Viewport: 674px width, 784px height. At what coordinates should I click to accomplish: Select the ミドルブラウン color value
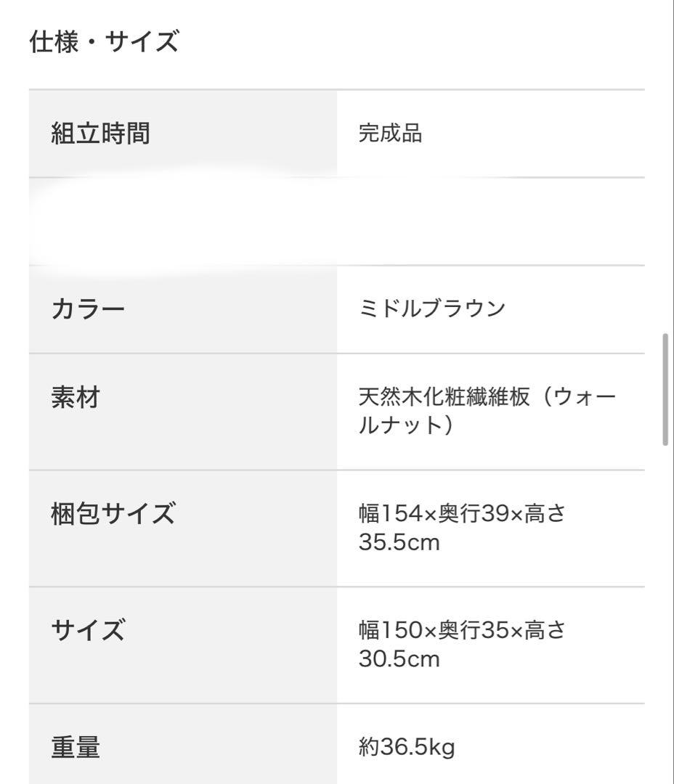click(x=431, y=309)
